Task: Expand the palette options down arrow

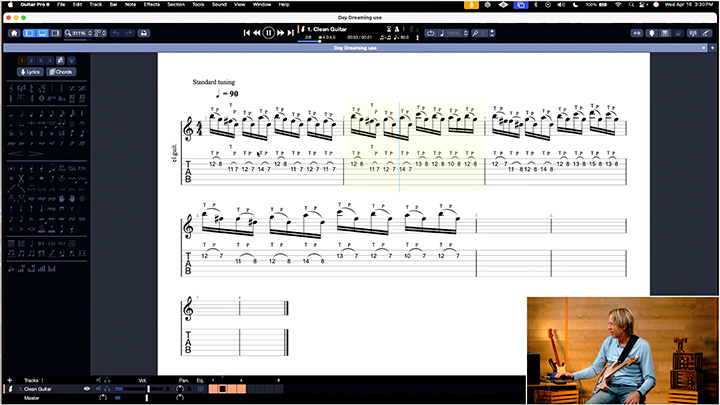Action: (71, 61)
